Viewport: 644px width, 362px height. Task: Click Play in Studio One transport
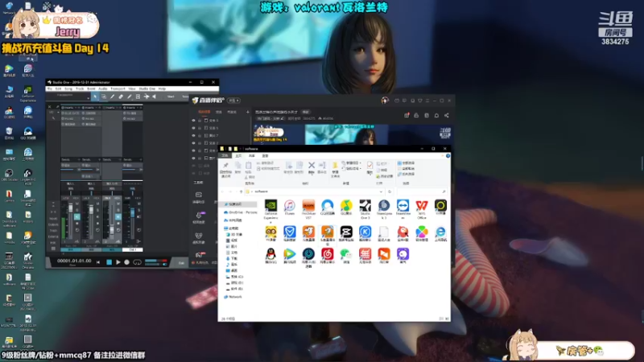[118, 262]
